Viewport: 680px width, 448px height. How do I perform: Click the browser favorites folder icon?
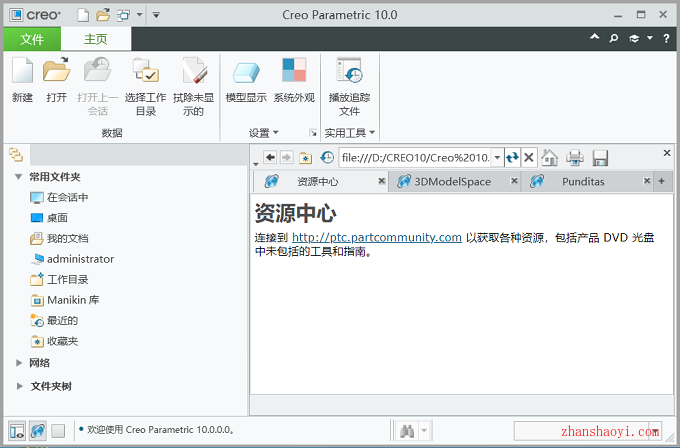[306, 158]
